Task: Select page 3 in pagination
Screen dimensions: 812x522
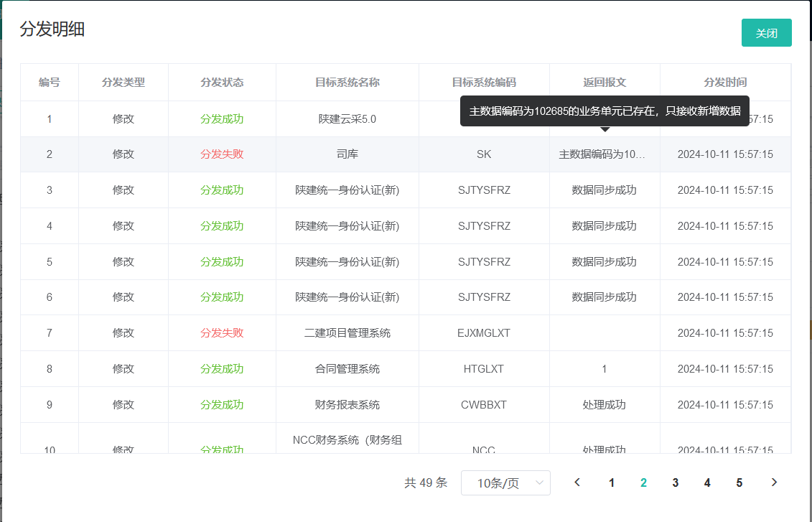Action: pyautogui.click(x=676, y=483)
